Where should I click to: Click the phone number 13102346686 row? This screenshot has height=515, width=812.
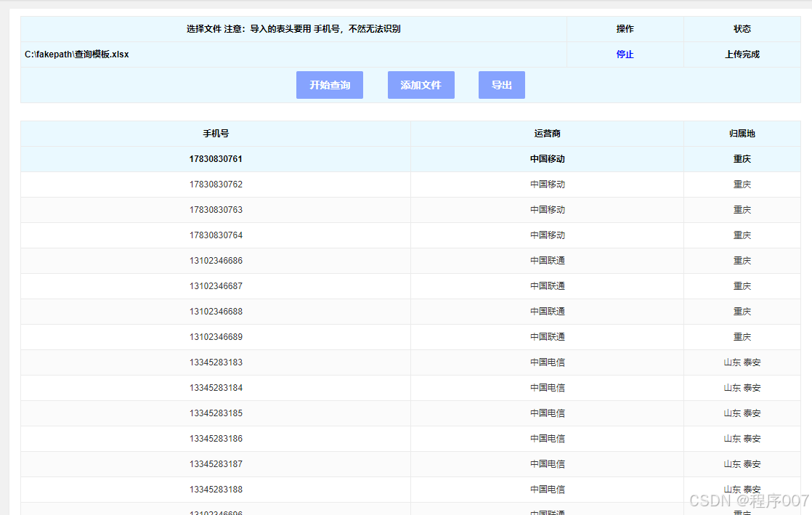click(216, 260)
